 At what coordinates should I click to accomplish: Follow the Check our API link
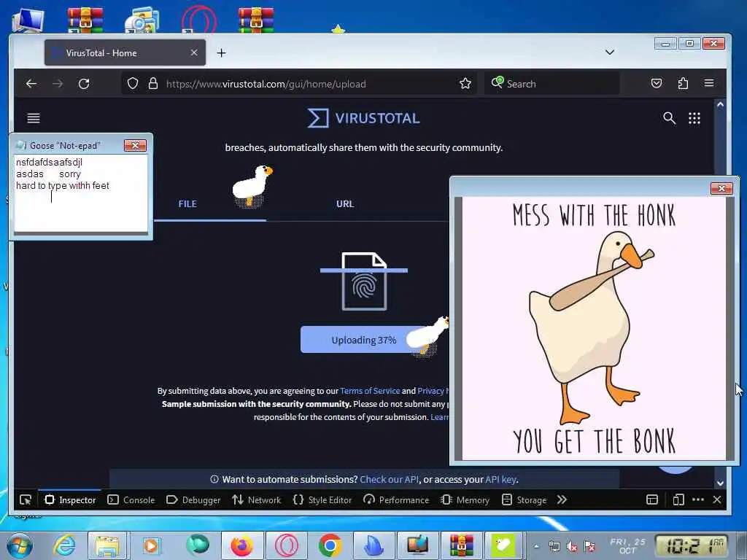click(390, 480)
